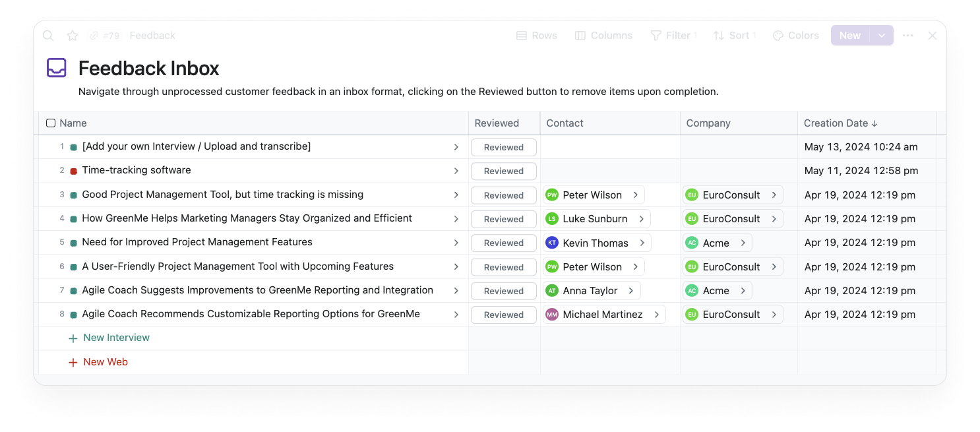980x432 pixels.
Task: Add a New Web entry
Action: coord(98,362)
